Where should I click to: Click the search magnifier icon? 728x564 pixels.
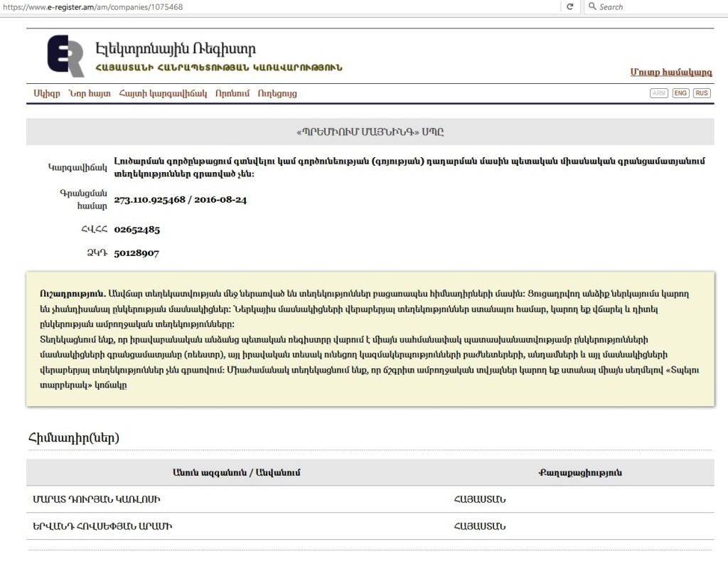tap(592, 6)
